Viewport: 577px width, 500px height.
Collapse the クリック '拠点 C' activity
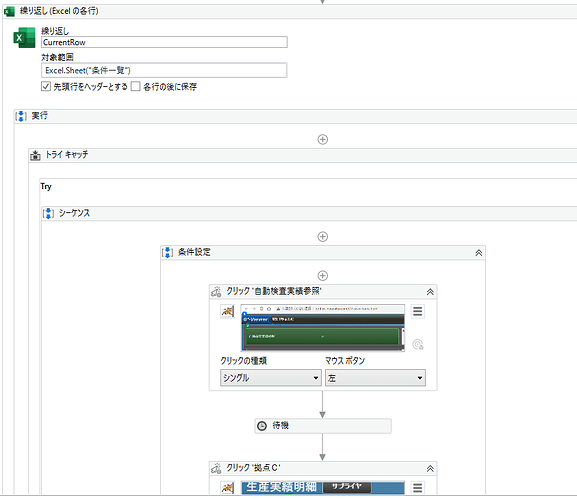coord(430,469)
